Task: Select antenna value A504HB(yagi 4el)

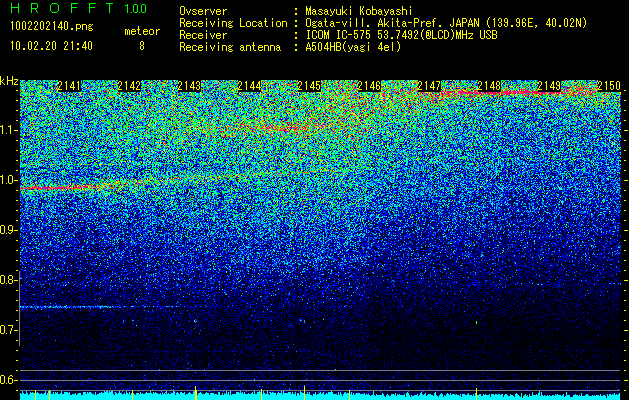Action: [353, 47]
